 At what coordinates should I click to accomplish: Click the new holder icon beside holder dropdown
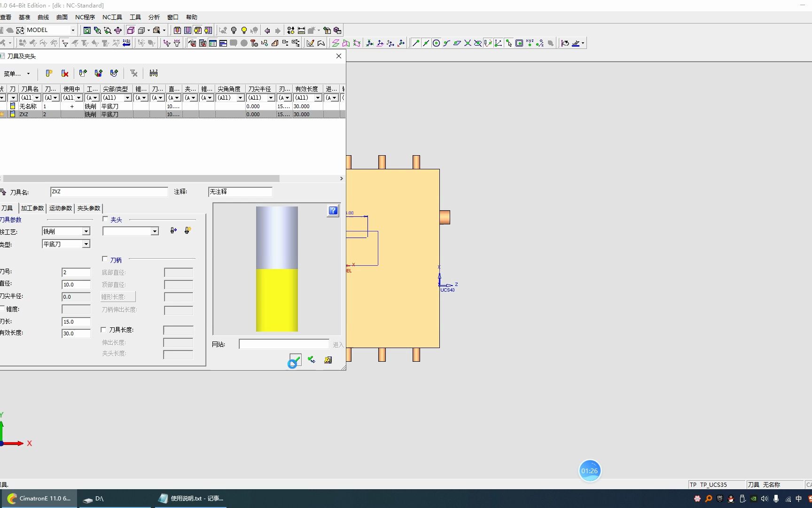tap(187, 230)
